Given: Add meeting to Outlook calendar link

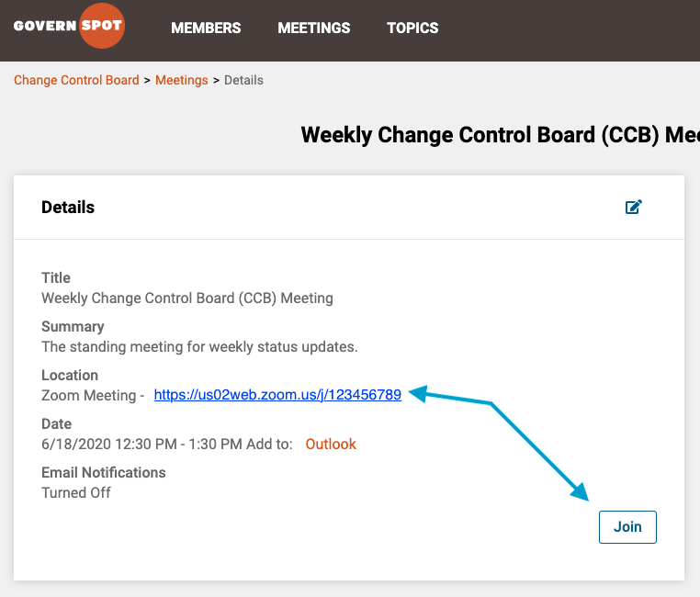Looking at the screenshot, I should [331, 445].
